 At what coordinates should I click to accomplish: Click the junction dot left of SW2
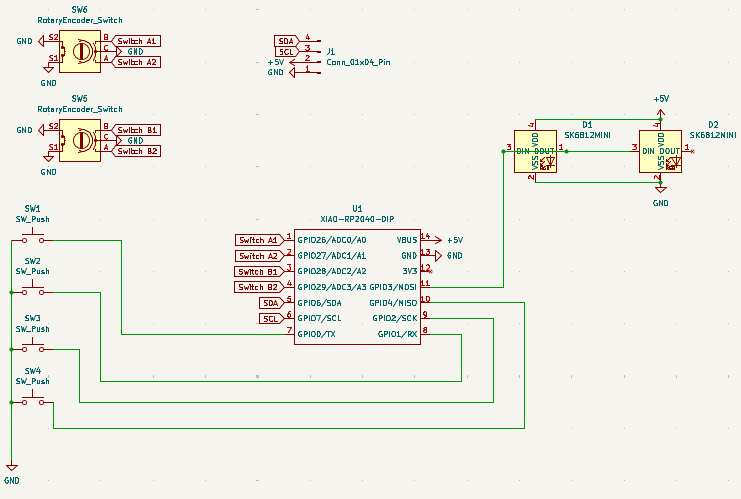pos(11,293)
